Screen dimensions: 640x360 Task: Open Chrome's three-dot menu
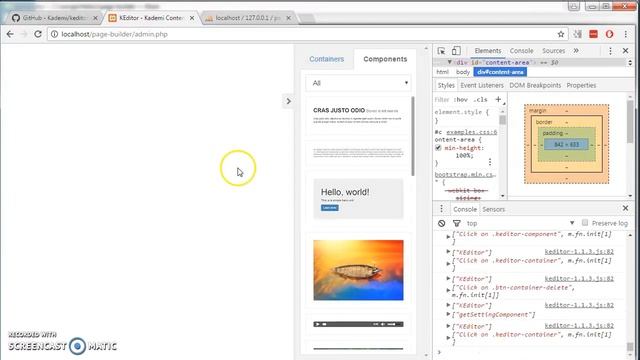tap(625, 34)
